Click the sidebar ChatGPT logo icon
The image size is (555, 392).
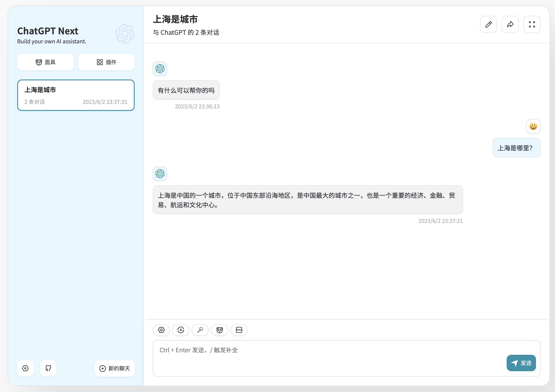(x=125, y=34)
